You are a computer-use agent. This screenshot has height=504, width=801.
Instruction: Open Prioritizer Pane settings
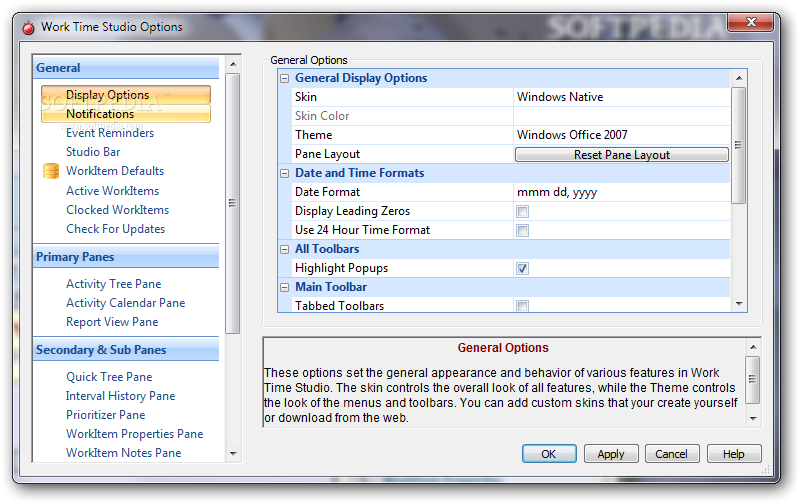coord(106,415)
